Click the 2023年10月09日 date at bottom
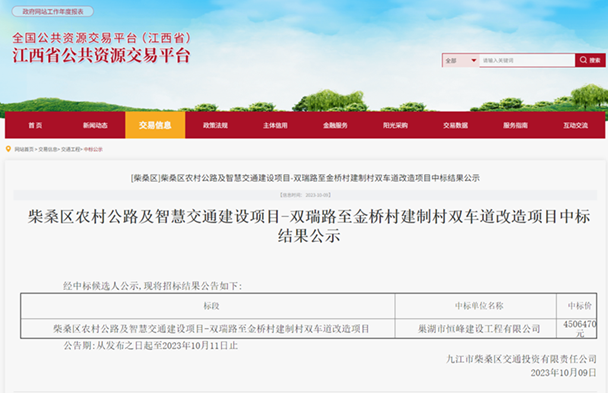Screen dimensions: 608x393 (563, 373)
